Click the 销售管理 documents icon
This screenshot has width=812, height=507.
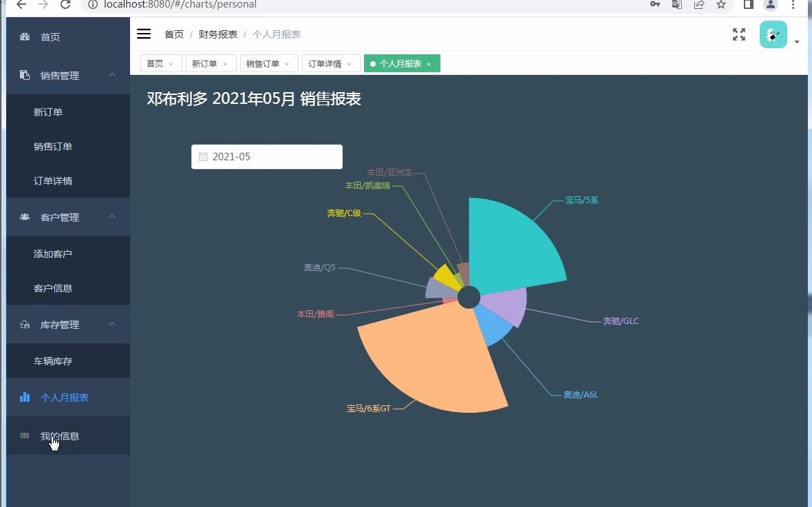[x=24, y=75]
